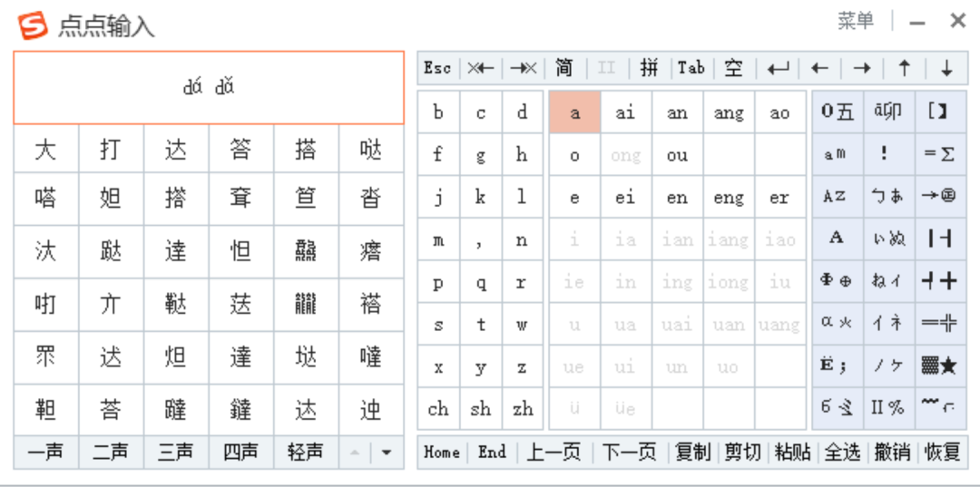This screenshot has height=487, width=980.
Task: Select the 轻声 neutral tone tab
Action: point(306,452)
